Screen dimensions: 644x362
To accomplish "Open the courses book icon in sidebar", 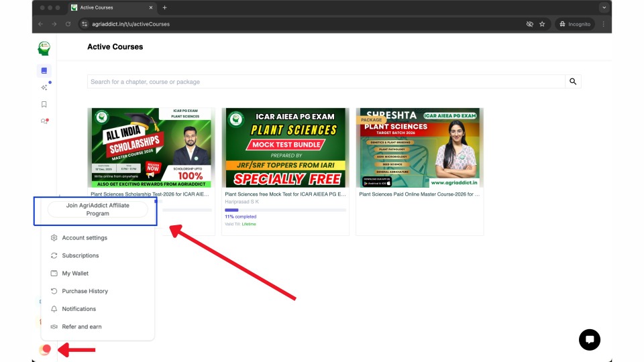I will tap(44, 70).
